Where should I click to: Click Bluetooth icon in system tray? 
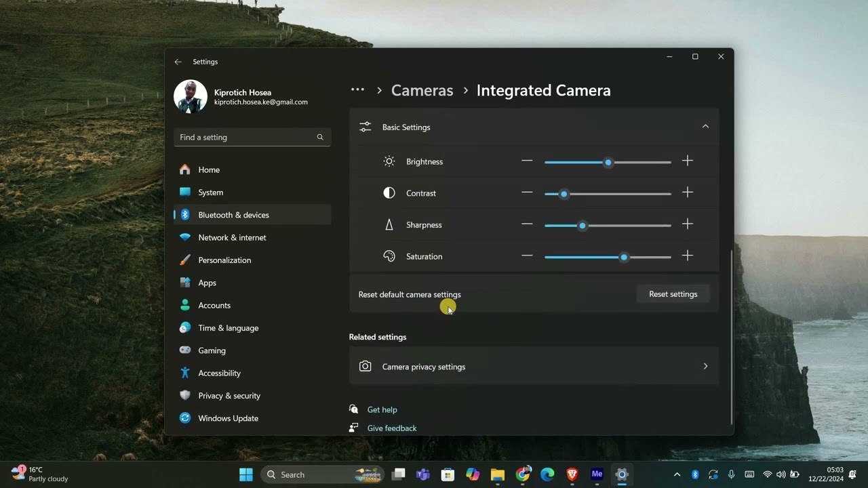pos(695,474)
